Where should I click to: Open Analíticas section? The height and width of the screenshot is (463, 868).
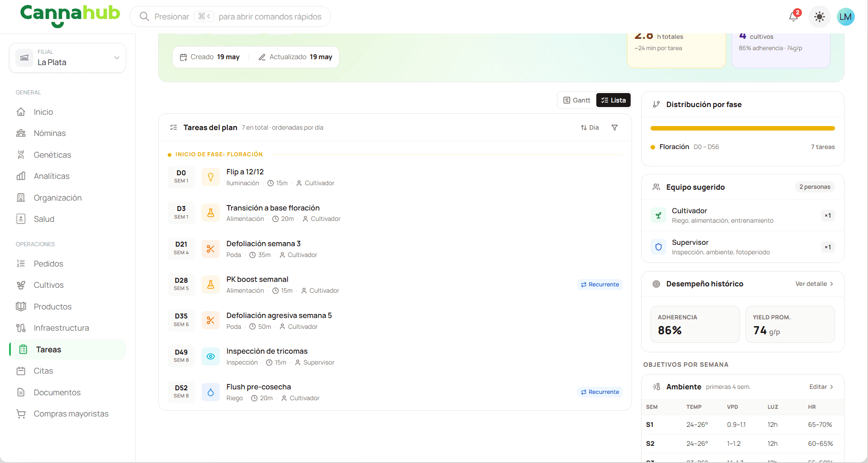click(x=52, y=176)
